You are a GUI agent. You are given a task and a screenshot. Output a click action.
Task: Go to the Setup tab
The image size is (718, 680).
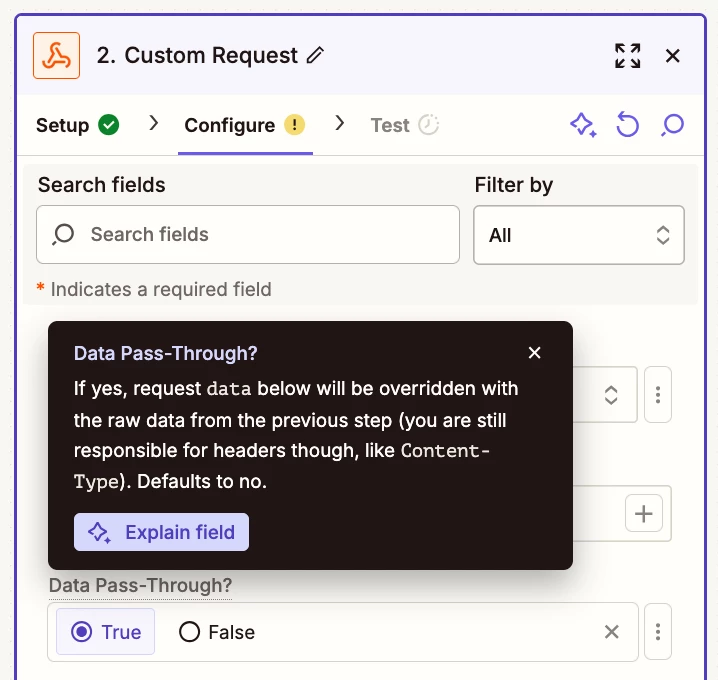(77, 125)
